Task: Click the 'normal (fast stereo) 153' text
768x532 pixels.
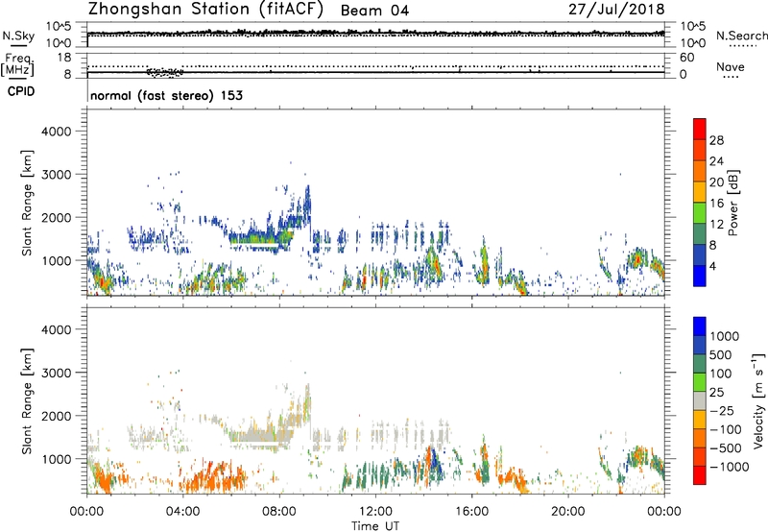Action: pyautogui.click(x=166, y=95)
